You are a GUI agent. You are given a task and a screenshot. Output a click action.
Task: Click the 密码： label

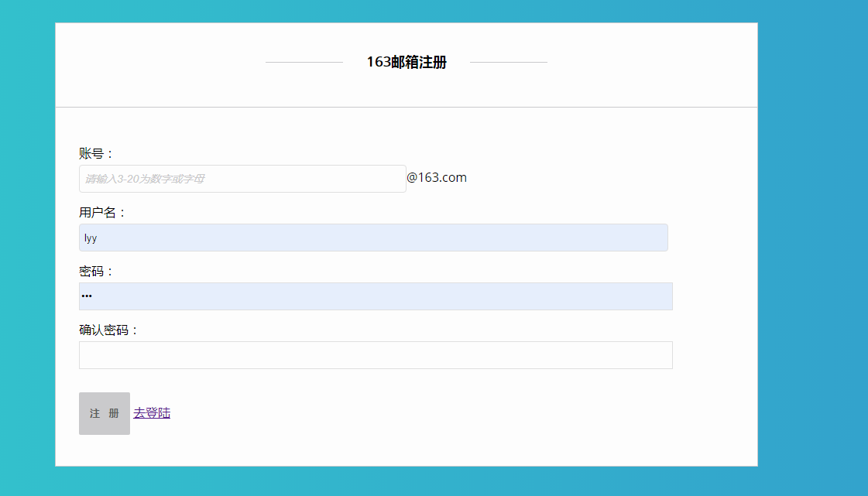[96, 271]
